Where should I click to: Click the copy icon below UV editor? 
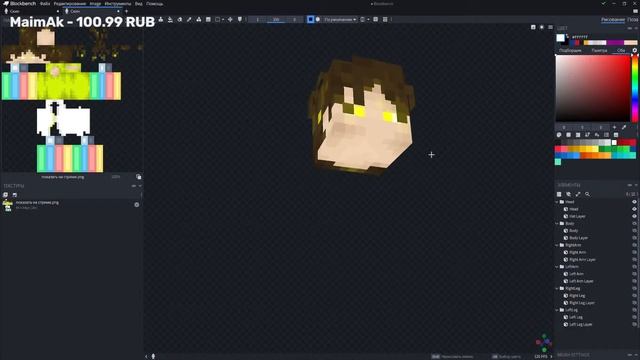139,177
